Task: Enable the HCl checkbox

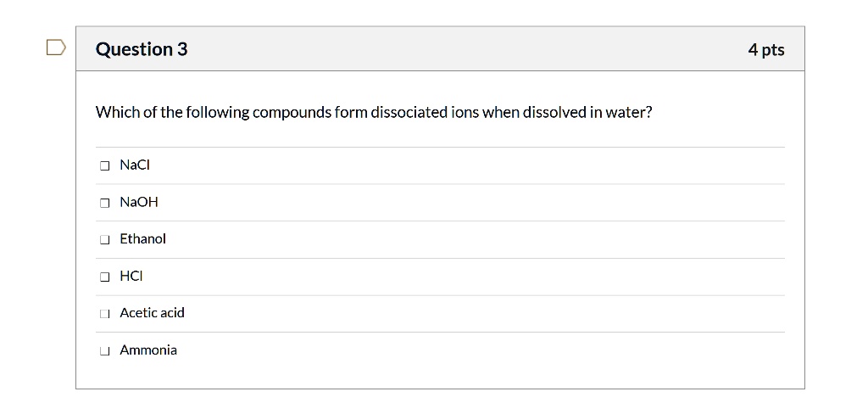Action: [104, 277]
